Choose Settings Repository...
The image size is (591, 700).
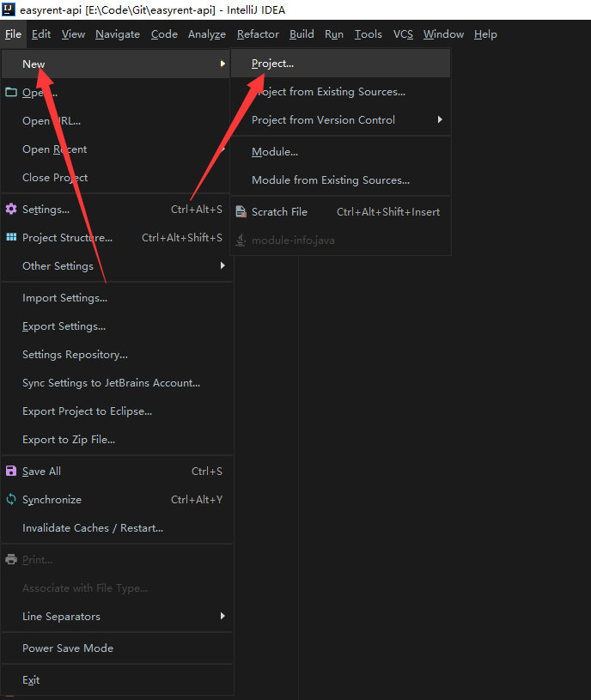[x=116, y=355]
